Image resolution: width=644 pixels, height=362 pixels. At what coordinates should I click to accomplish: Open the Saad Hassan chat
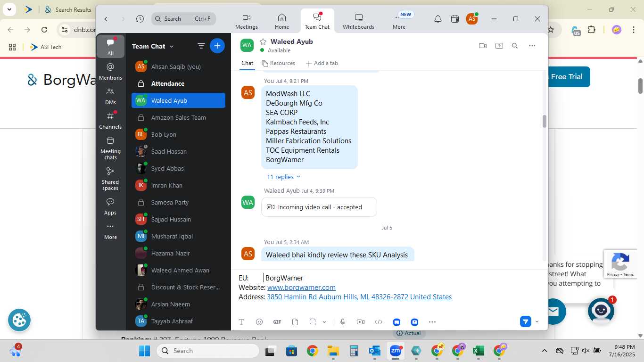tap(178, 151)
